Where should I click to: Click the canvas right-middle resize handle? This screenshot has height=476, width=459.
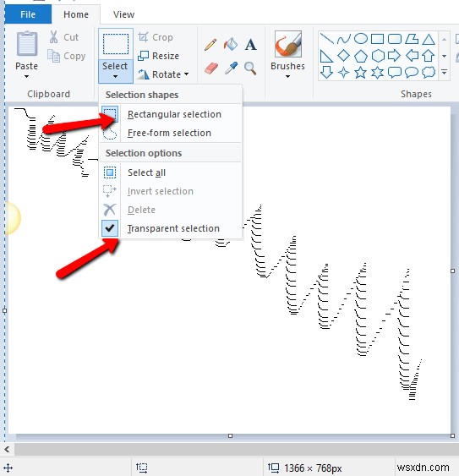click(x=452, y=271)
